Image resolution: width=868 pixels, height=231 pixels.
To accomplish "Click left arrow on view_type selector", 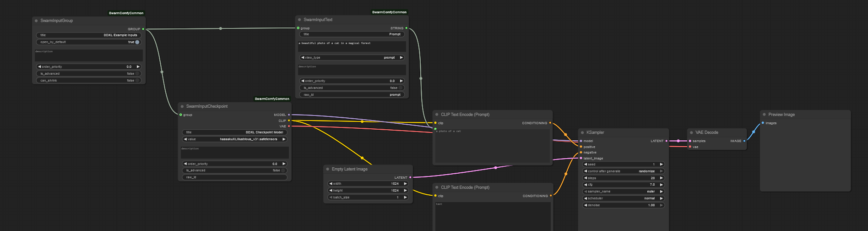I will pyautogui.click(x=303, y=58).
